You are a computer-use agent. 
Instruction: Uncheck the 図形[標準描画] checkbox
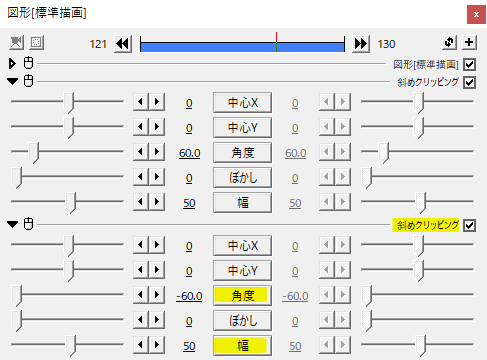pos(469,64)
